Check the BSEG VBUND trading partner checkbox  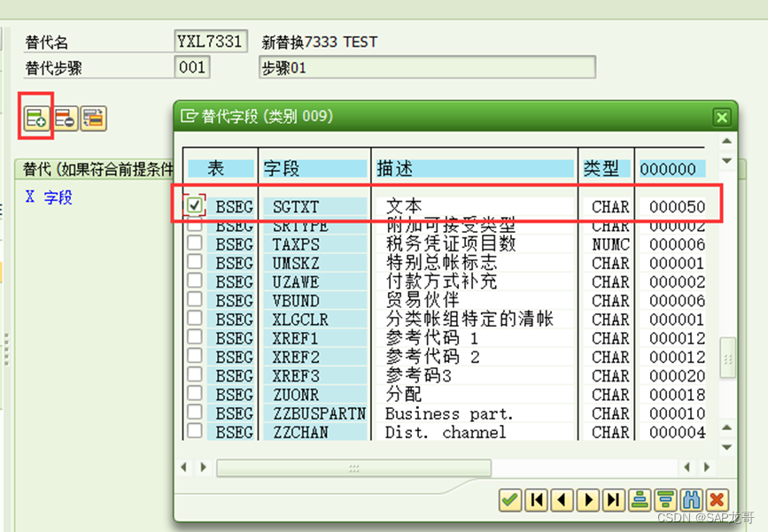(x=194, y=301)
